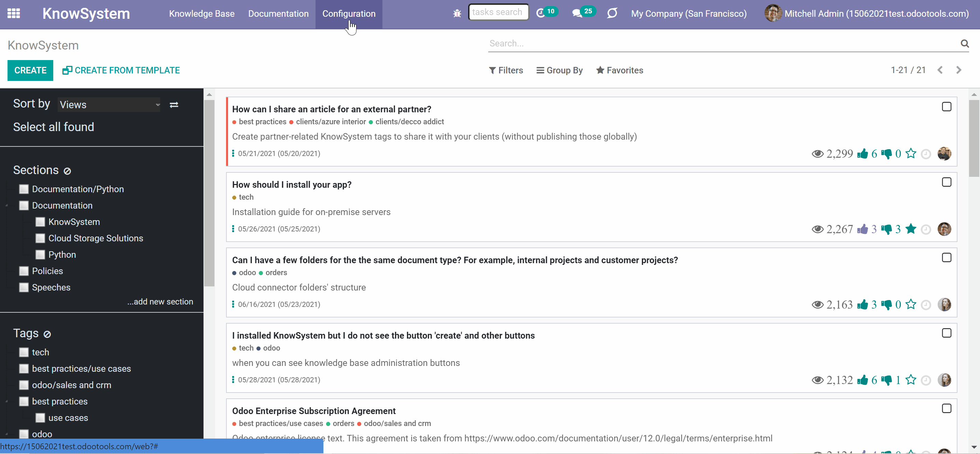This screenshot has height=454, width=980.
Task: Open the Configuration menu
Action: click(x=349, y=14)
